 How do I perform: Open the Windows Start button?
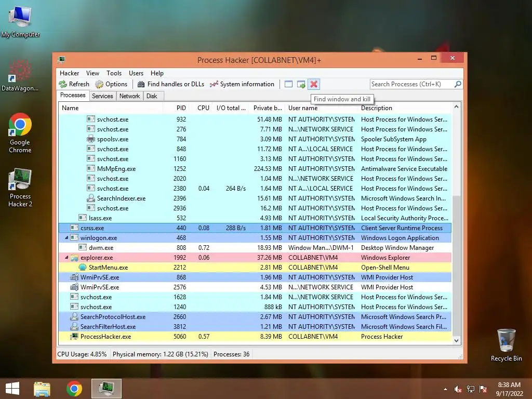[12, 389]
